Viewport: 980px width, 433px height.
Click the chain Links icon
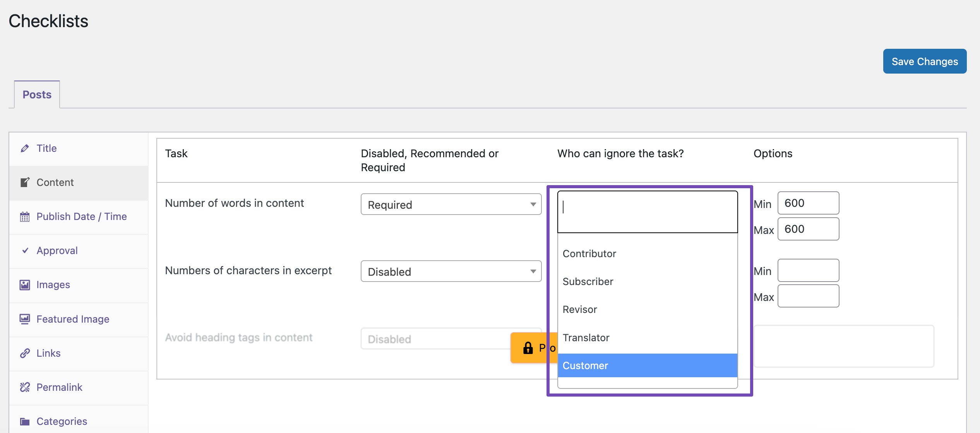(x=25, y=353)
